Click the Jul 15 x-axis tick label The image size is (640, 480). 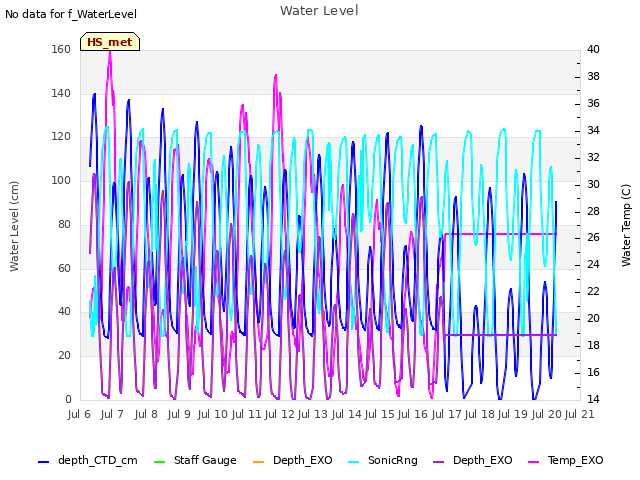tap(379, 414)
